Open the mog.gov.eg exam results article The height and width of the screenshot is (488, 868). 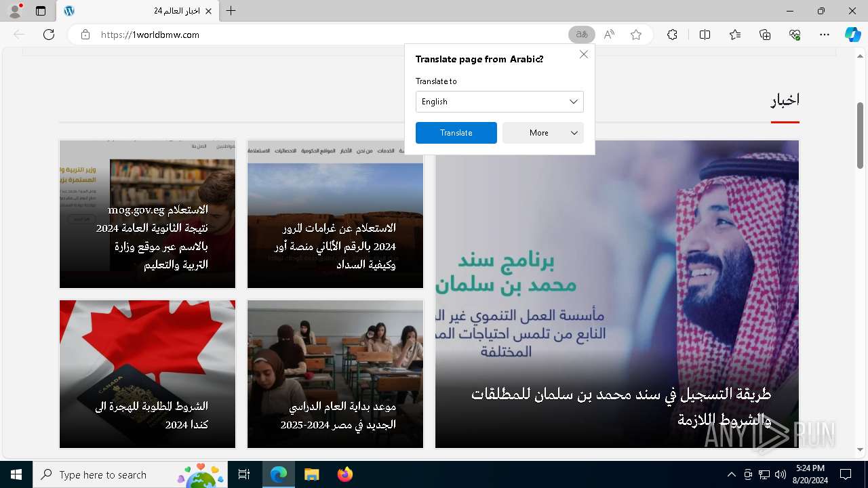tap(147, 214)
